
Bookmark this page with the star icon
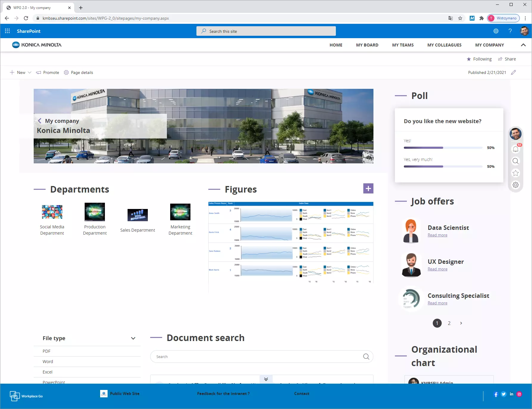click(460, 18)
